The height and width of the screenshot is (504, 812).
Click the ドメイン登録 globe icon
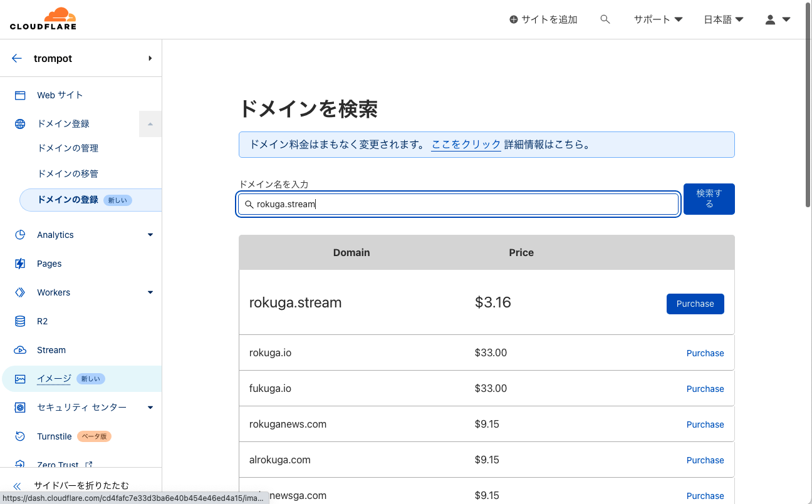tap(19, 123)
